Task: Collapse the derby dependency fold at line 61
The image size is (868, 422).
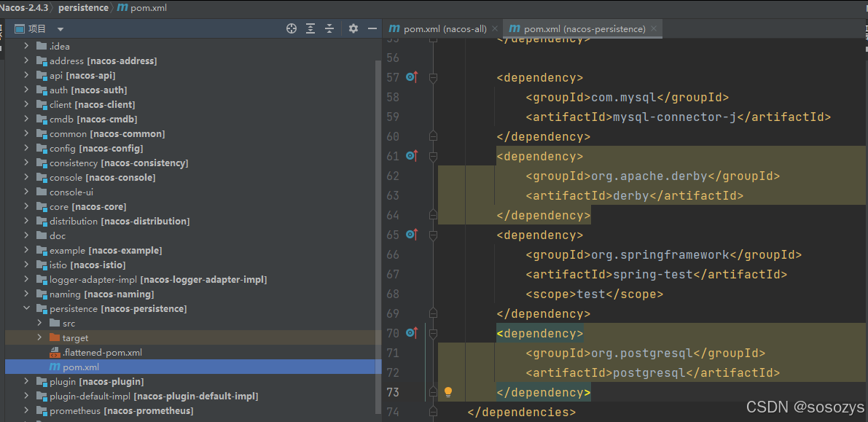Action: pos(433,157)
